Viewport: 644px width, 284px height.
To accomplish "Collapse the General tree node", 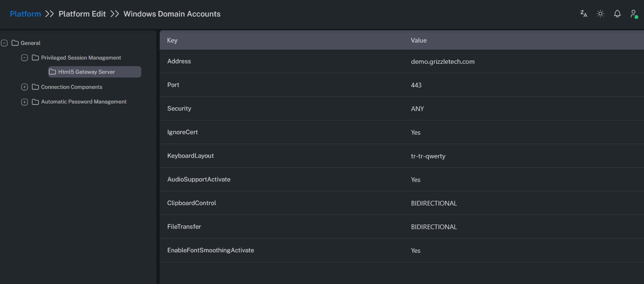I will (x=4, y=43).
